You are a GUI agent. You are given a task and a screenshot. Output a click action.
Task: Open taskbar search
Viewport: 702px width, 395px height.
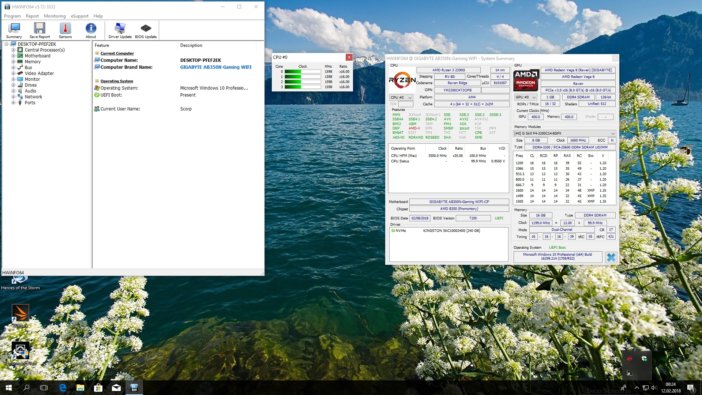coord(26,388)
